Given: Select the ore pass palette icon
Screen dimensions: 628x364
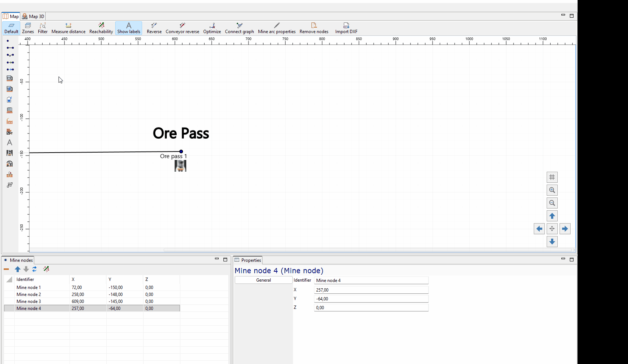Looking at the screenshot, I should (10, 153).
